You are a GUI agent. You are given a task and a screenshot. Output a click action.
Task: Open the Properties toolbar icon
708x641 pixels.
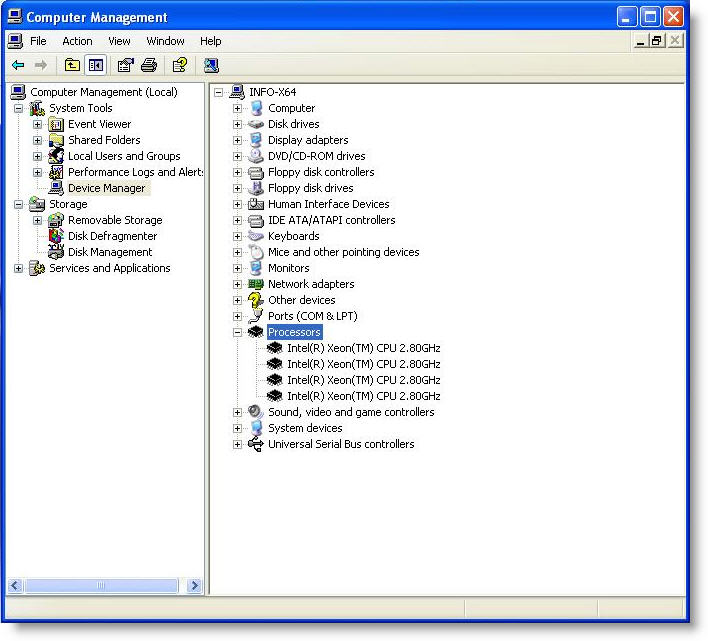(x=126, y=65)
